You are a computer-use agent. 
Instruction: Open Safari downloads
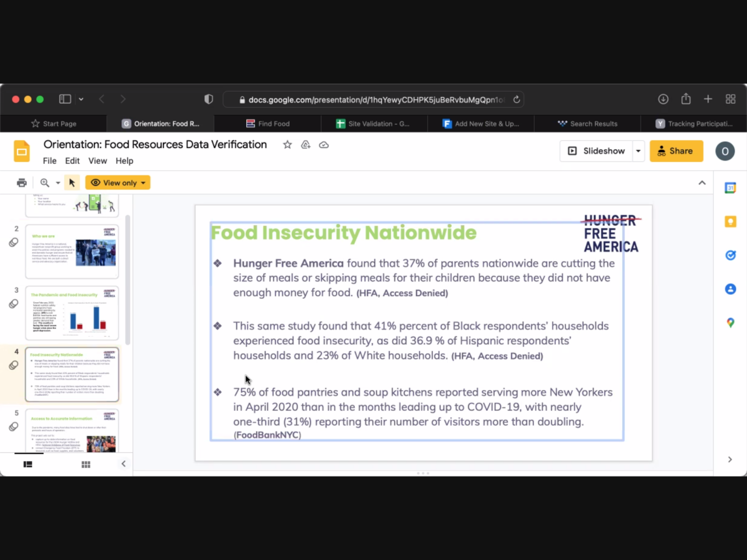(663, 99)
